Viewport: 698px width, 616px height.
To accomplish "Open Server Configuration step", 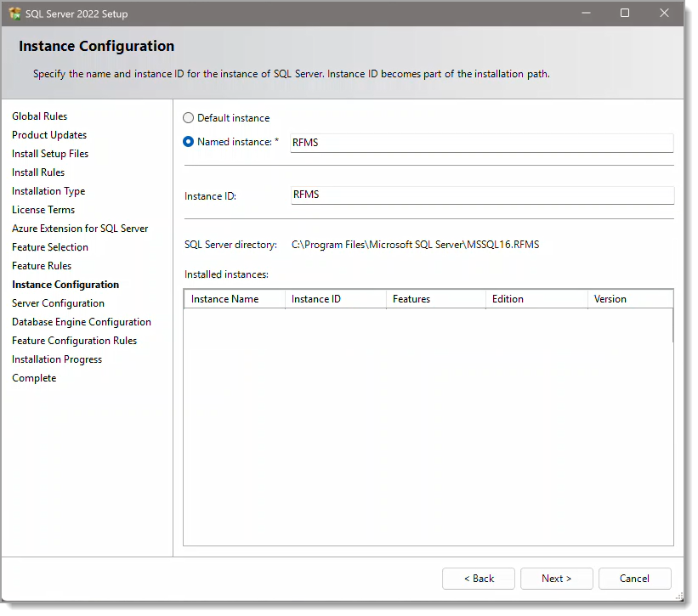I will point(59,303).
